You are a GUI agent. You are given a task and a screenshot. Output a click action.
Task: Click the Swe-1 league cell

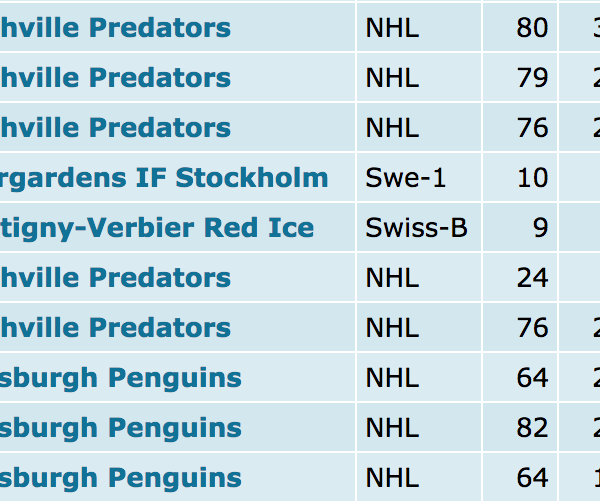click(406, 178)
